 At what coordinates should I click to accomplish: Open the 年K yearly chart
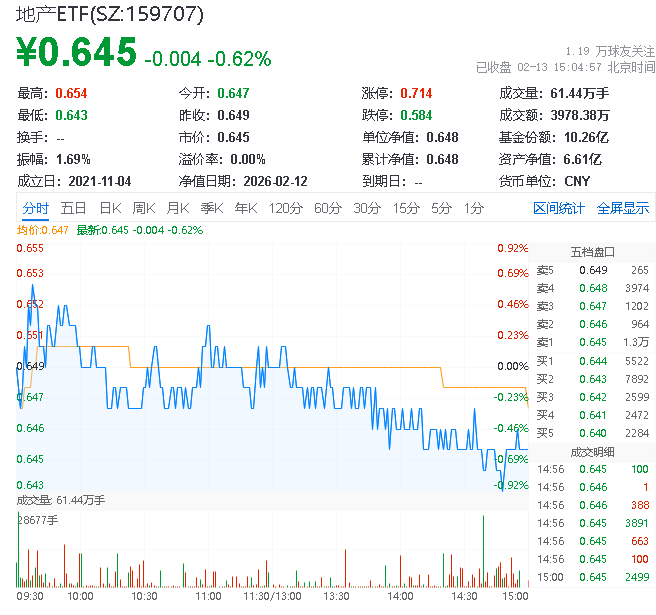pos(245,208)
